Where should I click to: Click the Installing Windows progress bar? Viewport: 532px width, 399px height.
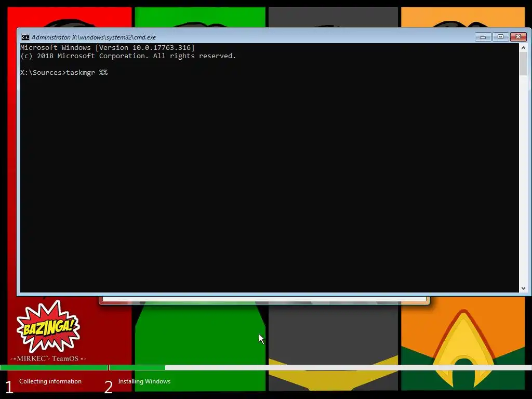(x=320, y=367)
